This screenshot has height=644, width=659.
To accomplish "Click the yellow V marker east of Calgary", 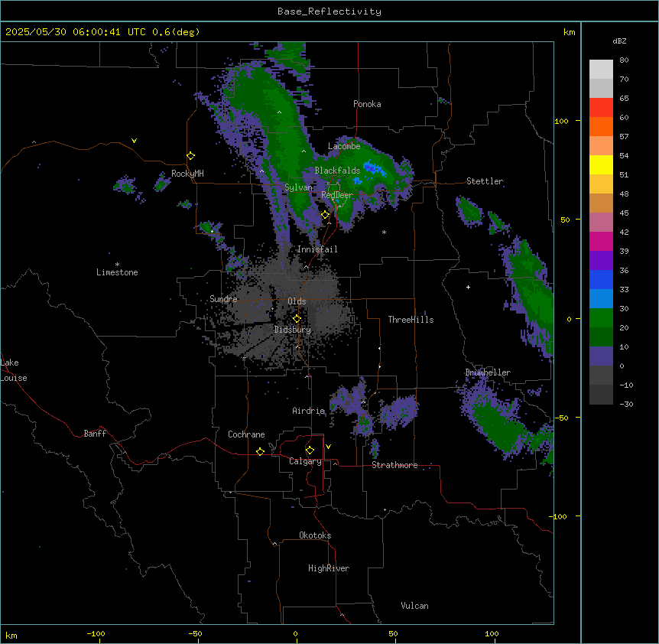I will point(328,447).
